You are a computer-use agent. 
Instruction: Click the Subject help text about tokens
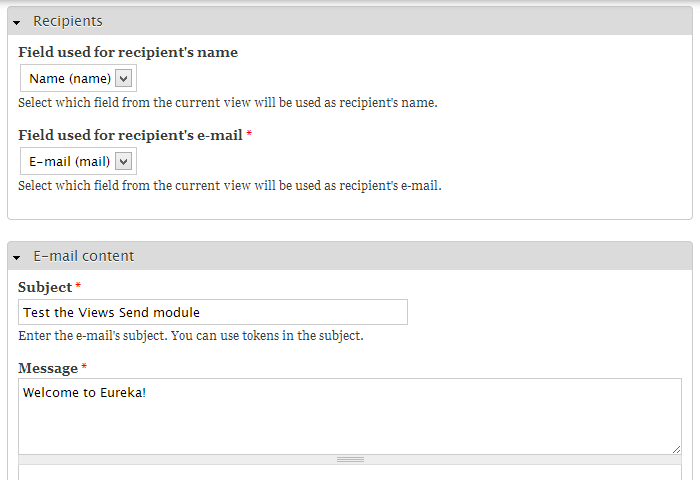[190, 335]
